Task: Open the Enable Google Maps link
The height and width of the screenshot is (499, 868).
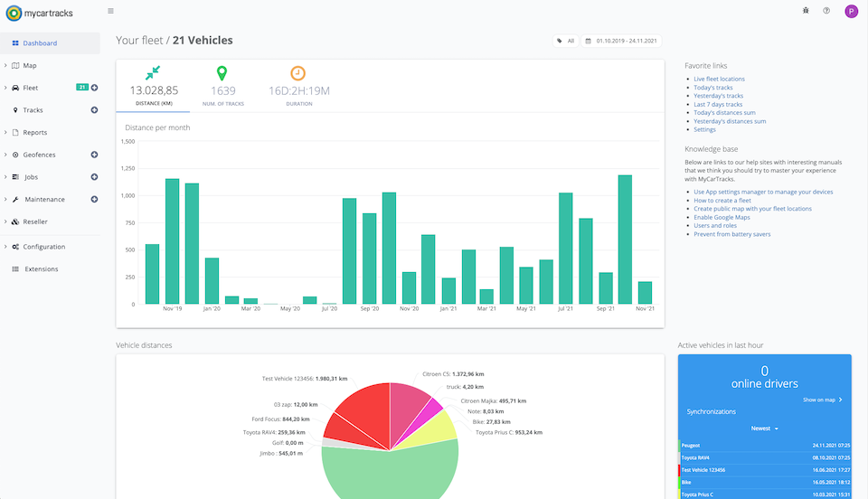Action: (x=722, y=218)
